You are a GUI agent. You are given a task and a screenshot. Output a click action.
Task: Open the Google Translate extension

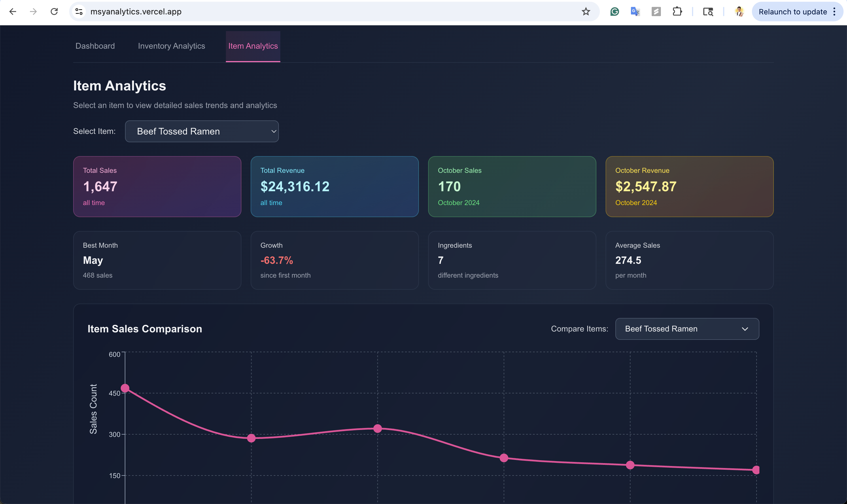tap(635, 12)
